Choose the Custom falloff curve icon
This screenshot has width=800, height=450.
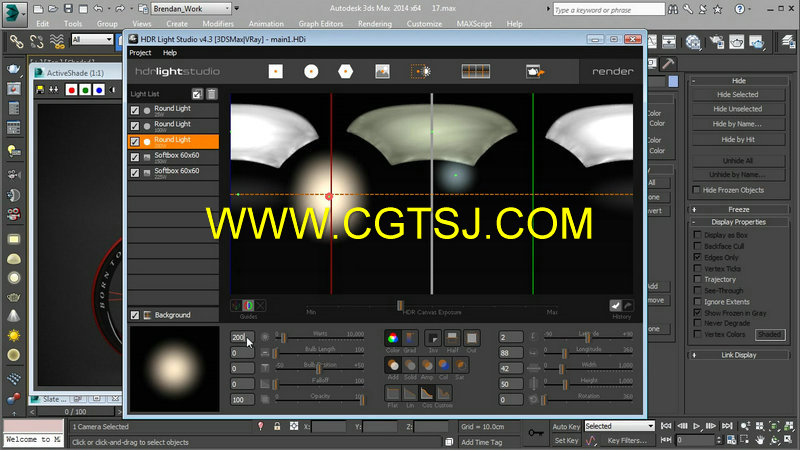(444, 393)
